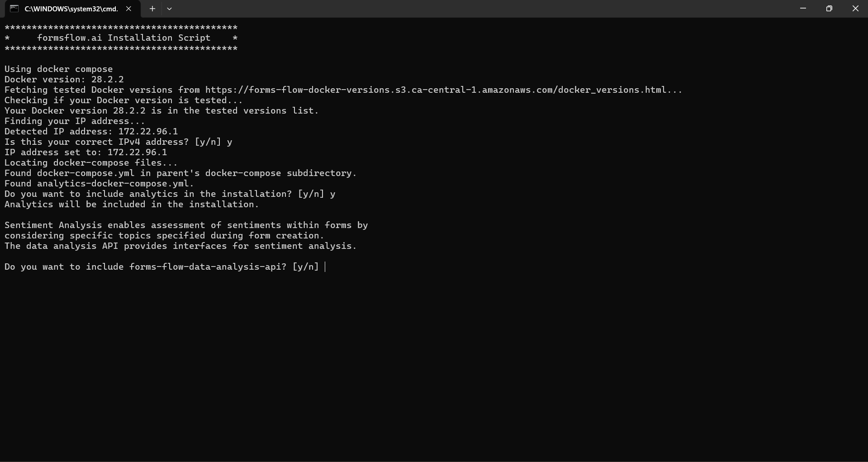Open the new tab dropdown chevron
Image resolution: width=868 pixels, height=462 pixels.
pos(170,9)
